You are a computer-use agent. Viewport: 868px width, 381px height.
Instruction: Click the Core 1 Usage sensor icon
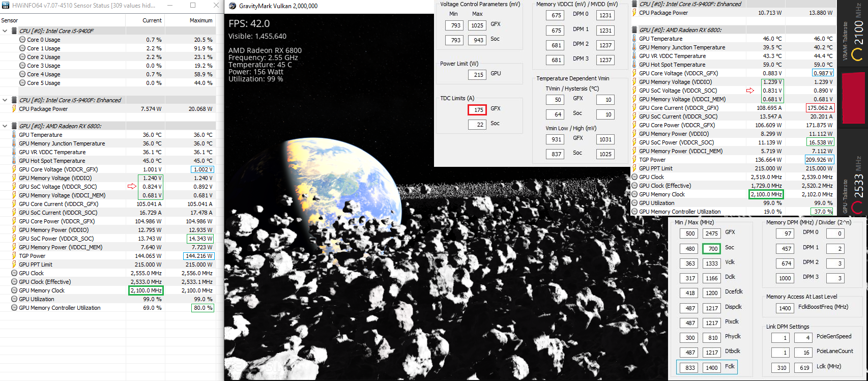point(22,48)
